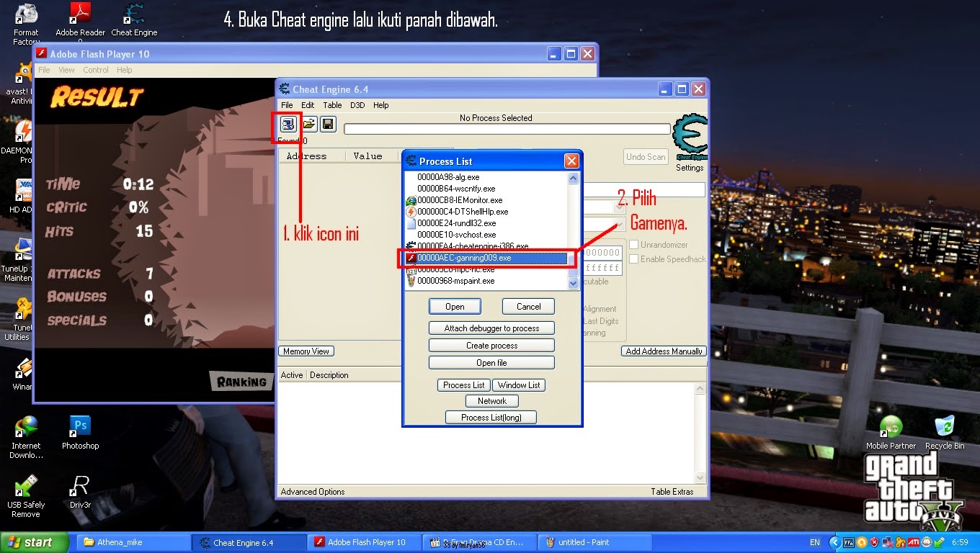Open the Cheat Engine Help menu

381,105
